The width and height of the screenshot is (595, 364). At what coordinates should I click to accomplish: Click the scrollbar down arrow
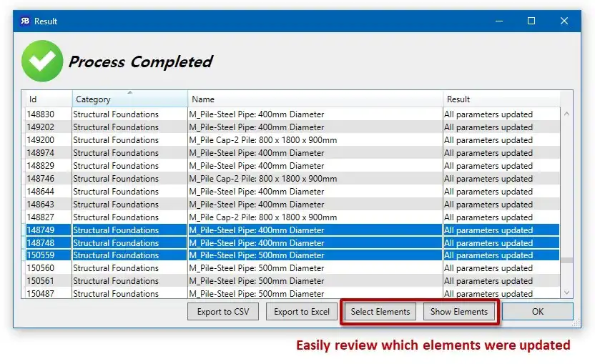[566, 292]
